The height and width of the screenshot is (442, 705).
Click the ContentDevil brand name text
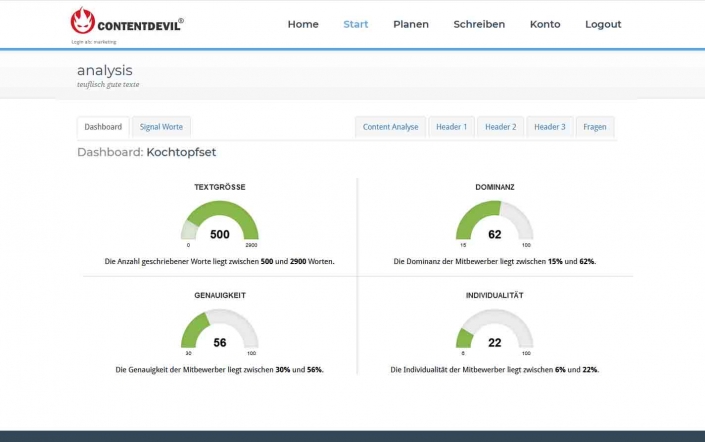coord(140,25)
